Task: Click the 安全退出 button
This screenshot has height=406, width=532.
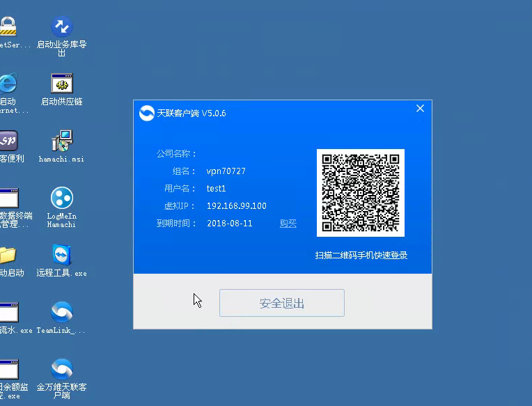Action: click(282, 303)
